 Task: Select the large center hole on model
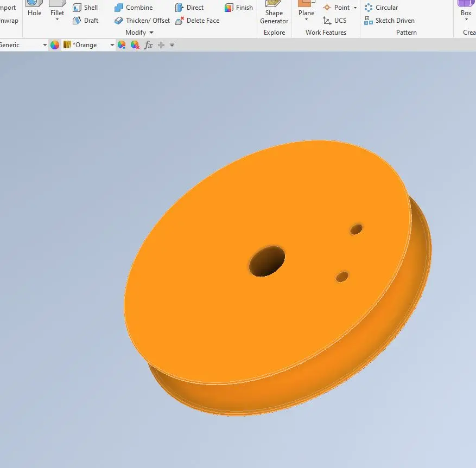[x=266, y=261]
